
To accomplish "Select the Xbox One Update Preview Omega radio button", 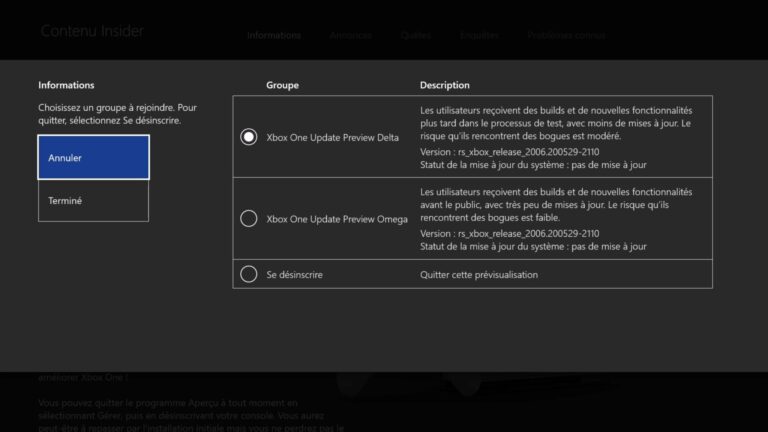I will [x=249, y=218].
